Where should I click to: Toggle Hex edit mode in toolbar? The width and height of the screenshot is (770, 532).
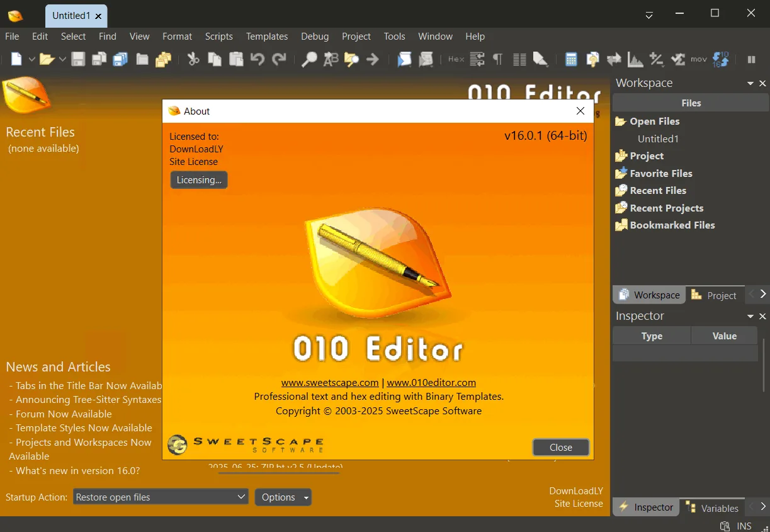point(456,59)
